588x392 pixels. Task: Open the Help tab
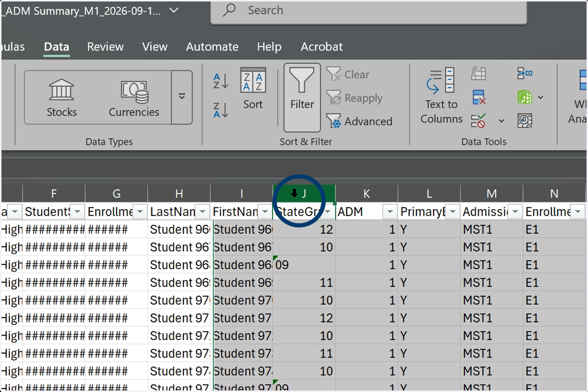point(269,47)
